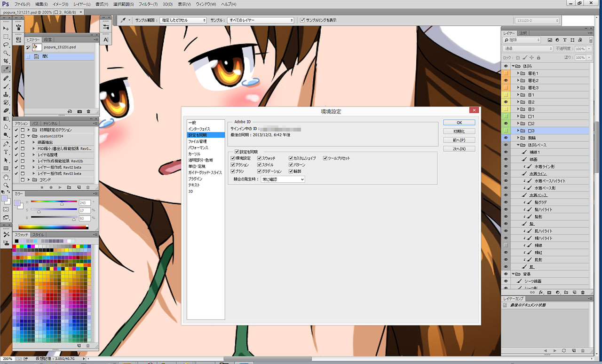The height and width of the screenshot is (364, 602).
Task: Switch to the 注釈 tab
Action: (x=523, y=33)
